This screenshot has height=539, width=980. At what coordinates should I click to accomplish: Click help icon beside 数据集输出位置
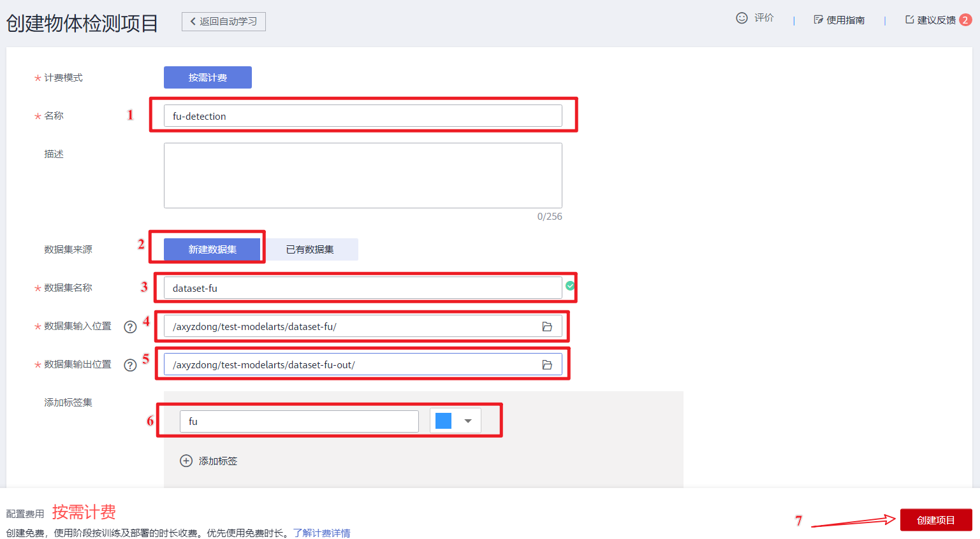[x=130, y=365]
